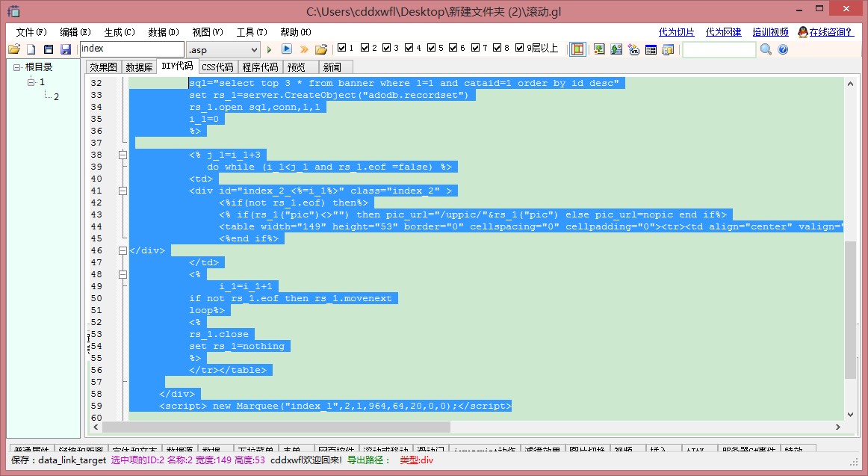Viewport: 868px width, 476px height.
Task: Uncheck the layer 6 checkbox
Action: click(x=453, y=48)
